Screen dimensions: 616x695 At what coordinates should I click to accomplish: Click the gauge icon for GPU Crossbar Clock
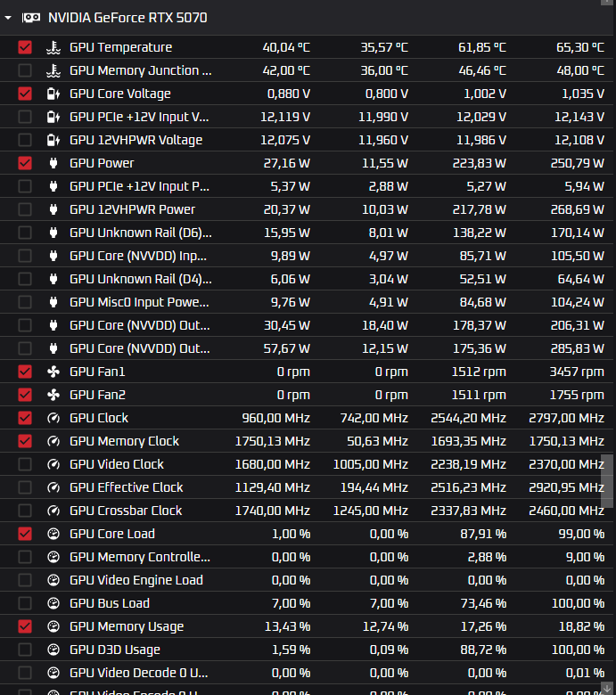coord(53,511)
